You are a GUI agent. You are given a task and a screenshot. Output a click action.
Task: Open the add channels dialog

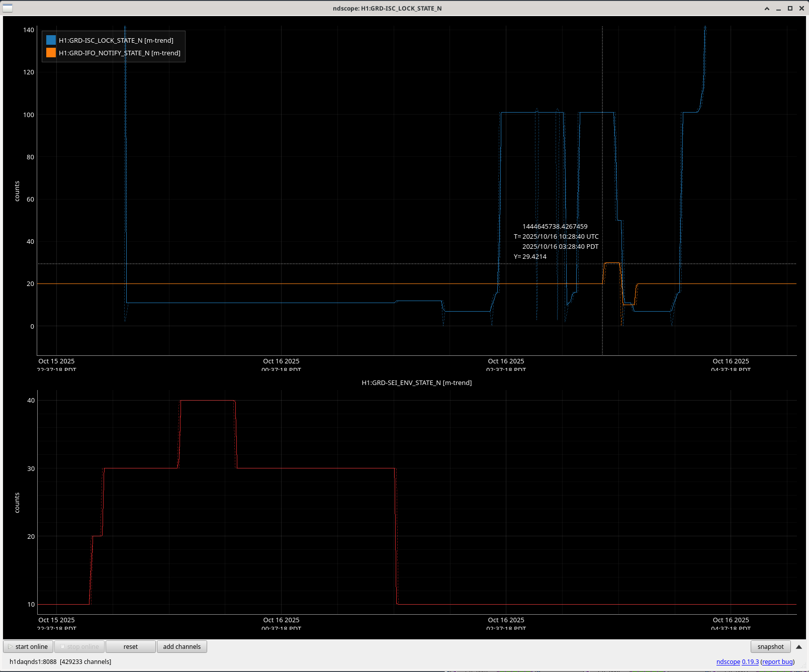coord(182,646)
